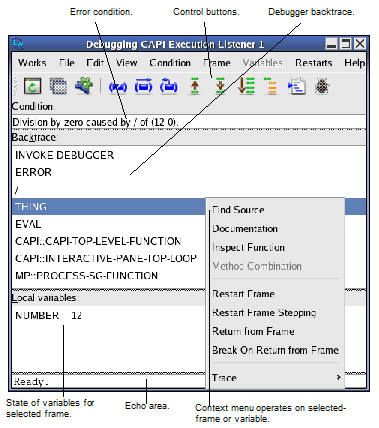Viewport: 379px width, 428px height.
Task: Select the CAPI::CAPI-TOP-LEVEL-FUNCTION frame
Action: click(x=109, y=241)
